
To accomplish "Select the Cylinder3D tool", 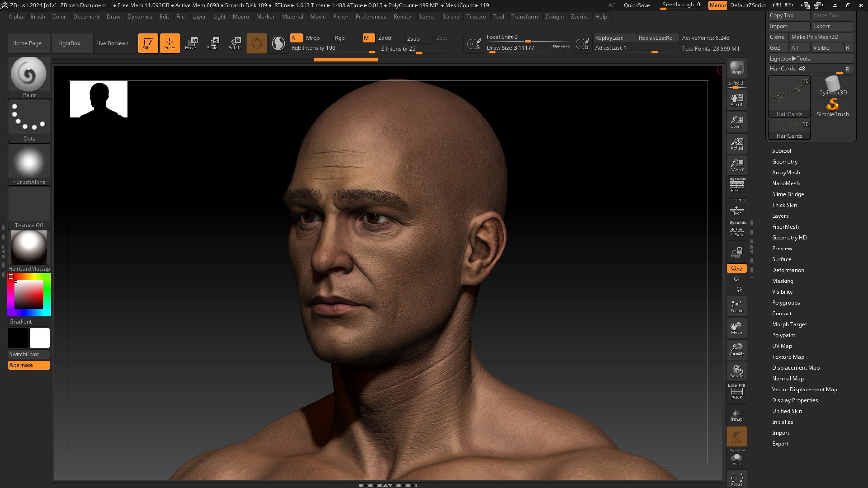I will point(833,86).
